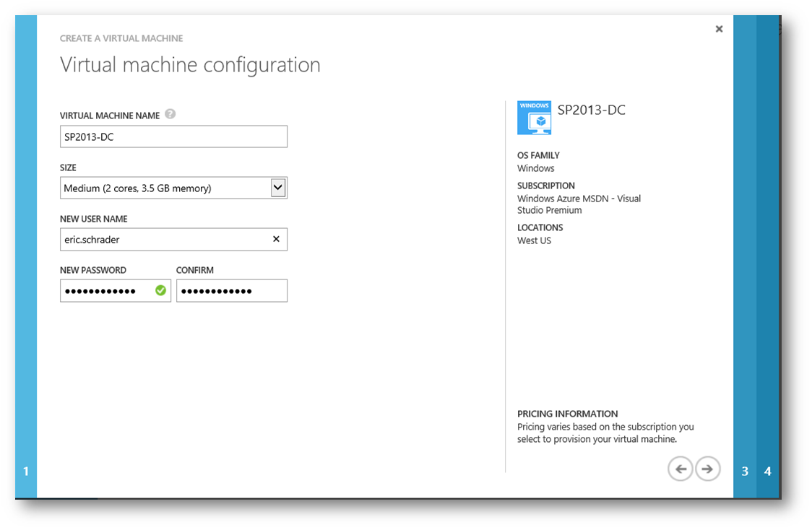812x530 pixels.
Task: Click the Confirm password field
Action: point(231,291)
